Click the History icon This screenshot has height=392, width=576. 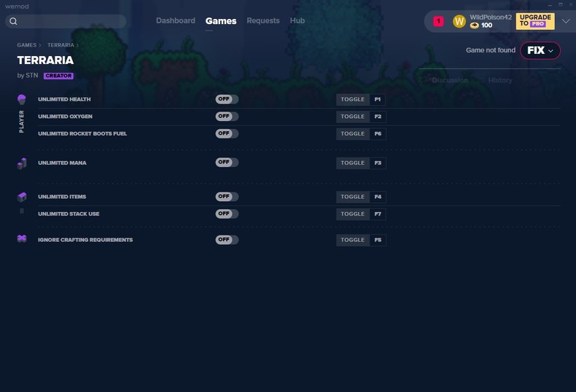(480, 80)
